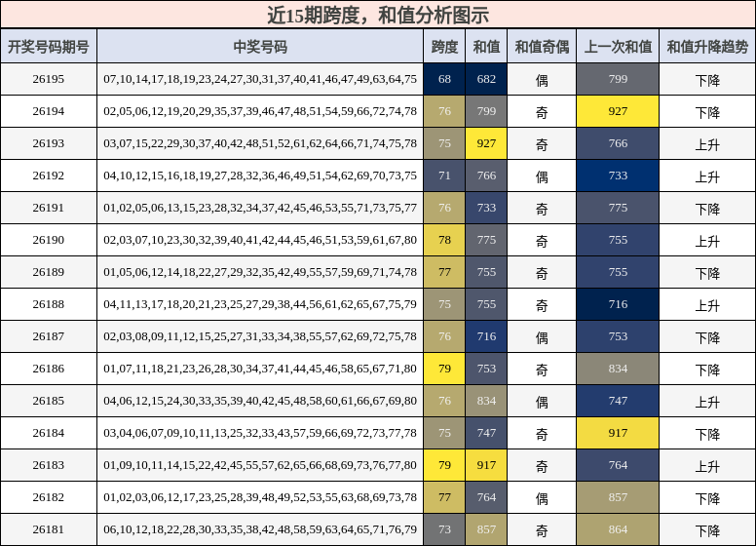Click the title 近15期跨度，和值分析图示
Image resolution: width=756 pixels, height=546 pixels.
click(378, 15)
